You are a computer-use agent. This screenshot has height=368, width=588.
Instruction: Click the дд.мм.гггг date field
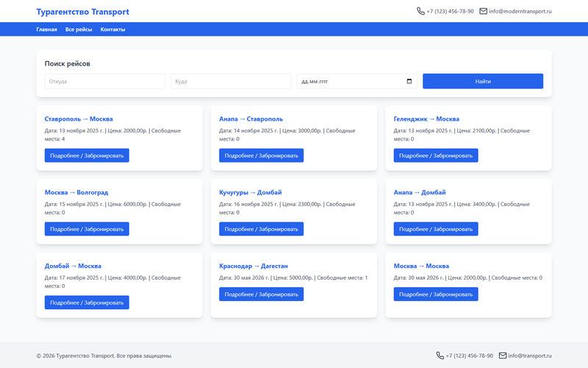click(356, 81)
